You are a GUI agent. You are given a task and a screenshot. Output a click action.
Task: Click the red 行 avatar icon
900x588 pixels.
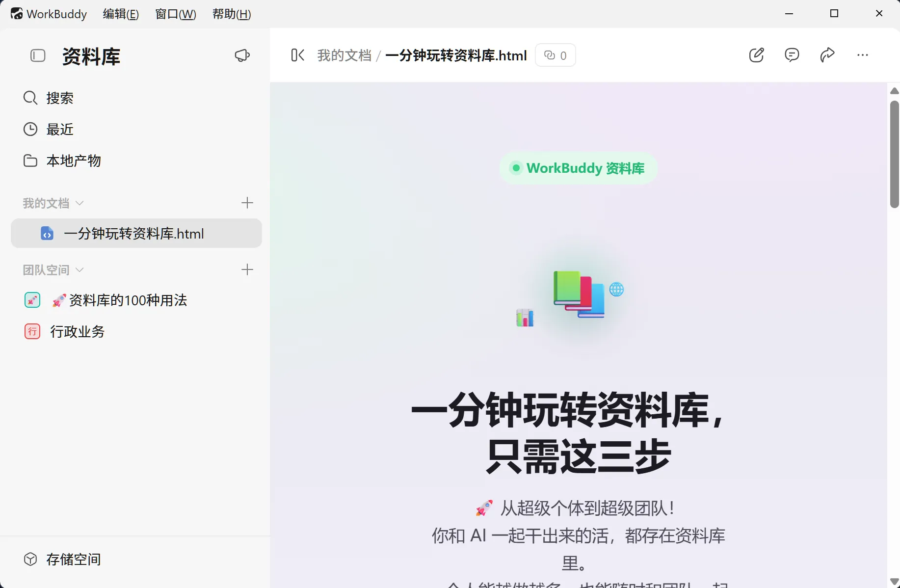tap(32, 331)
